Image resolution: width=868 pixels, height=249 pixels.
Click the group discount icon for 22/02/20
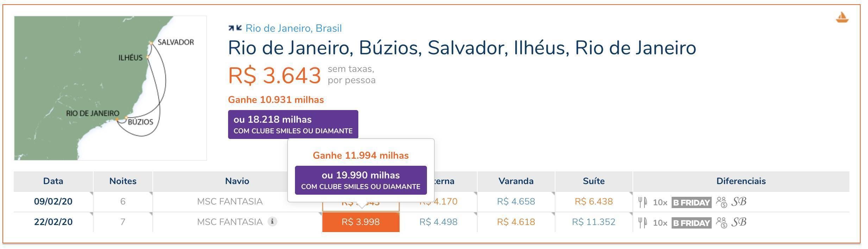coord(722,223)
